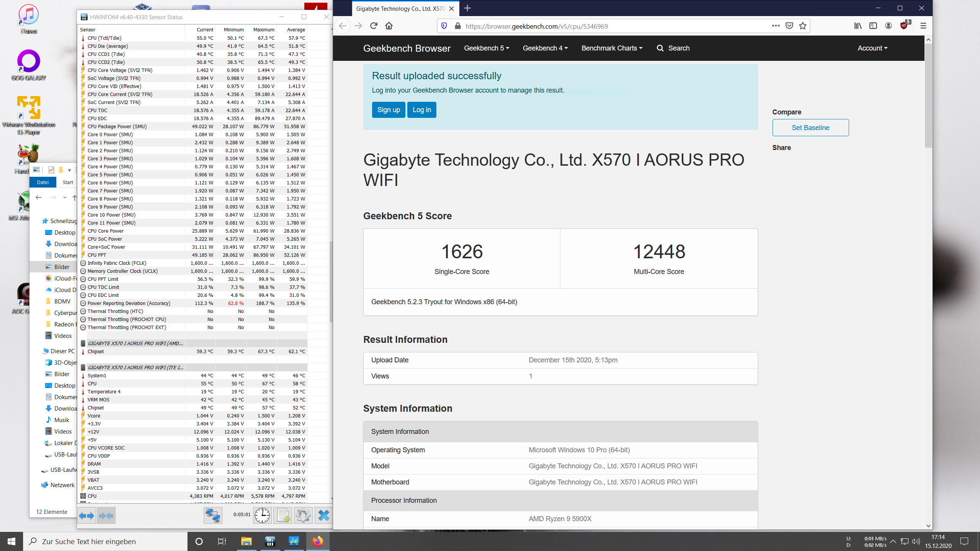This screenshot has width=980, height=551.
Task: Open Firefox hamburger menu
Action: pyautogui.click(x=923, y=26)
